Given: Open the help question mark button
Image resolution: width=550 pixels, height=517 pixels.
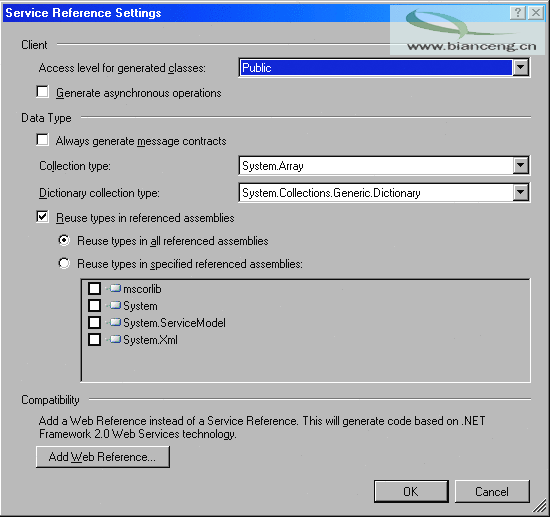Looking at the screenshot, I should pyautogui.click(x=518, y=13).
